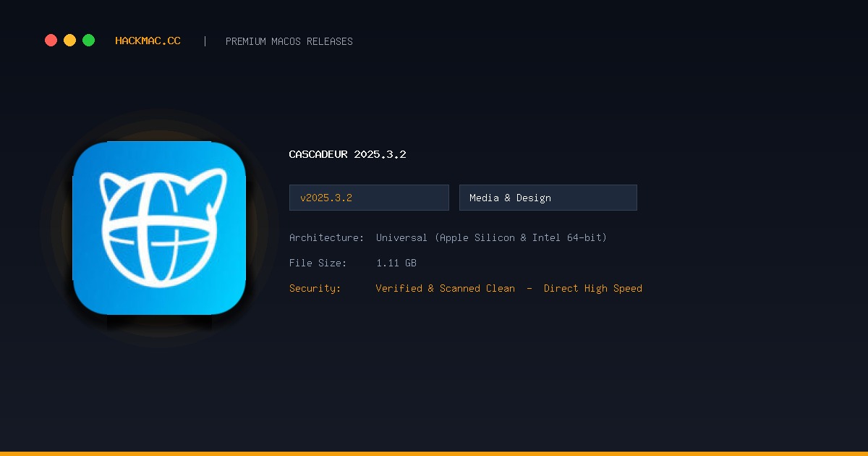Viewport: 868px width, 456px height.
Task: Select Universal (Apple Silicon & Intel 64-bit) text
Action: pyautogui.click(x=491, y=237)
